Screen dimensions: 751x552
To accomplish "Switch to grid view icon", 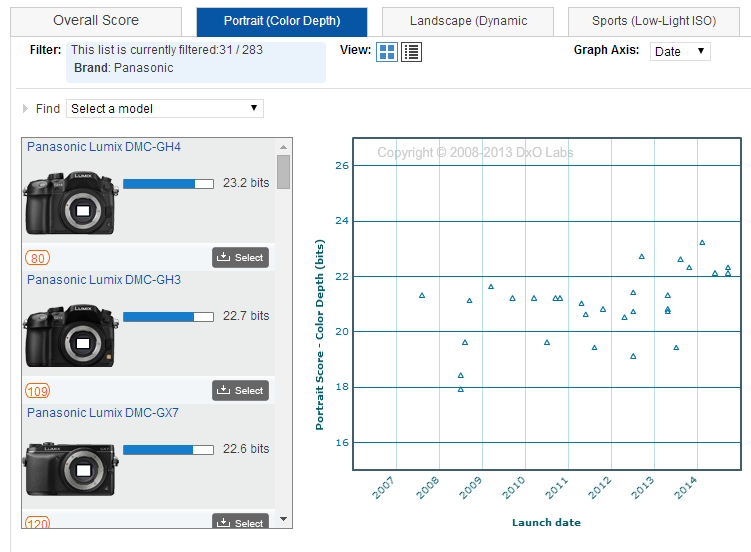I will click(x=387, y=52).
